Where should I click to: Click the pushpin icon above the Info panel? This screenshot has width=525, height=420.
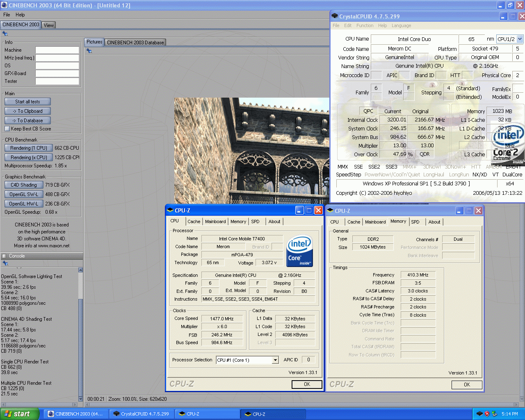(5, 34)
